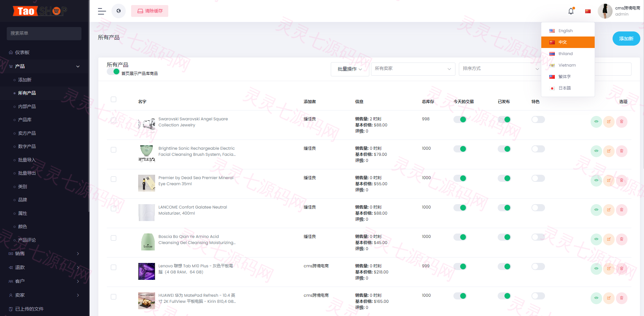644x316 pixels.
Task: Click the 搜索菜单 search menu field
Action: point(44,33)
